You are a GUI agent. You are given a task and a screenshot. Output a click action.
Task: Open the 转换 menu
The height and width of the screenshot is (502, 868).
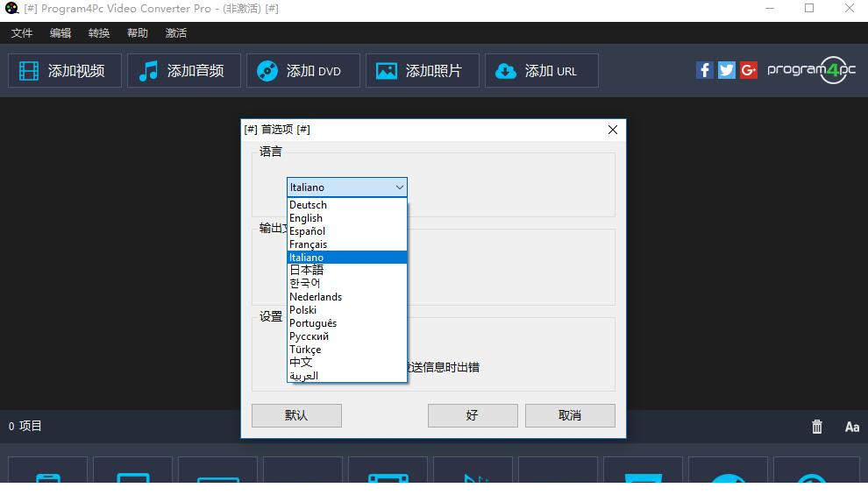point(99,33)
